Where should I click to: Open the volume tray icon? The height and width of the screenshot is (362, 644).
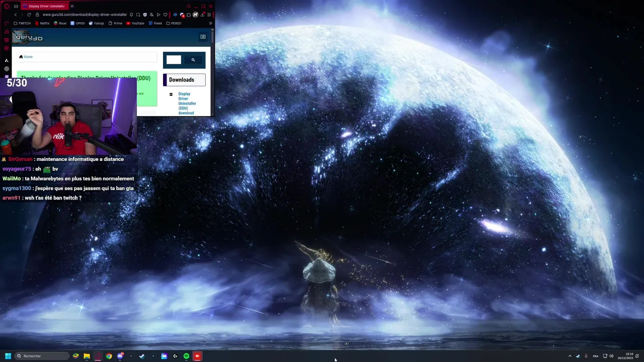611,356
